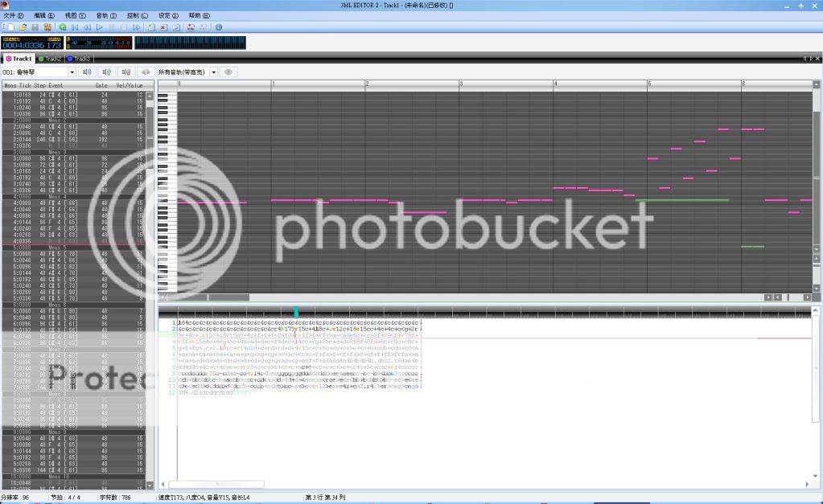Open the 所有音轨 track display dropdown

[x=214, y=72]
